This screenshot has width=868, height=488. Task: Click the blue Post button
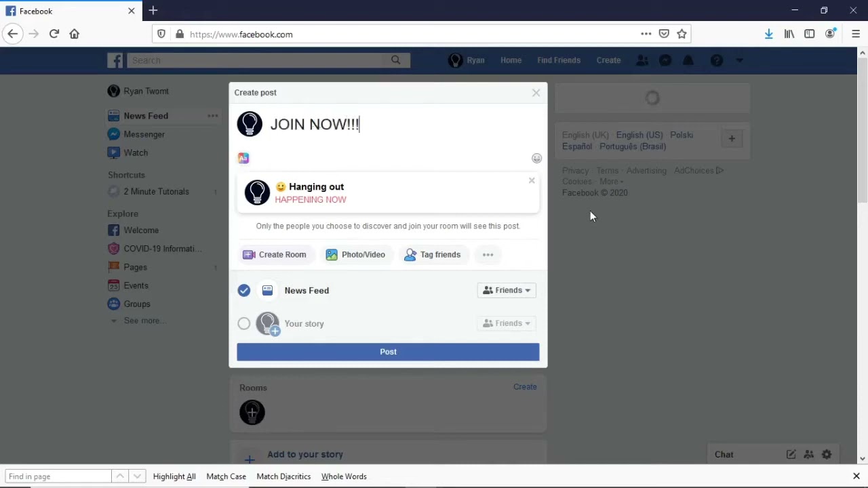[388, 352]
